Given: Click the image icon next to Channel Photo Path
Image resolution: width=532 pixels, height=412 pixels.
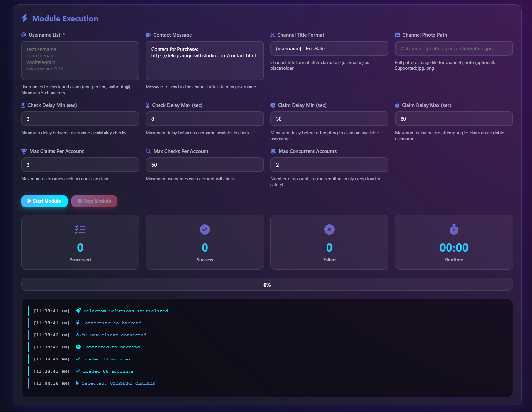Looking at the screenshot, I should (397, 35).
